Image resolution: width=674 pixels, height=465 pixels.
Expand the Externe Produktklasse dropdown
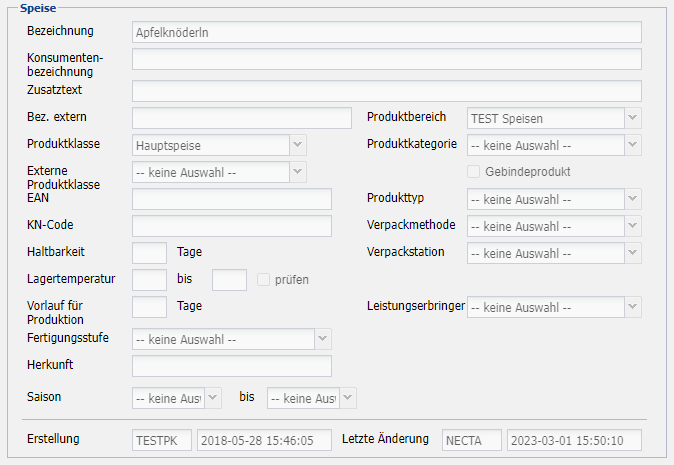coord(218,172)
